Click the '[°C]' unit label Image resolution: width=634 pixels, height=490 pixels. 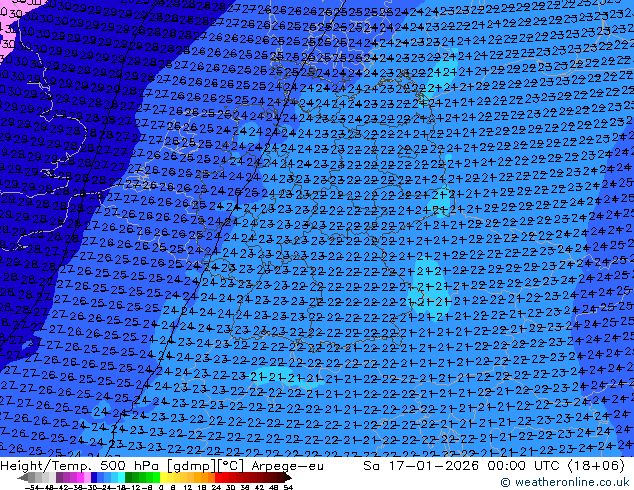230,466
